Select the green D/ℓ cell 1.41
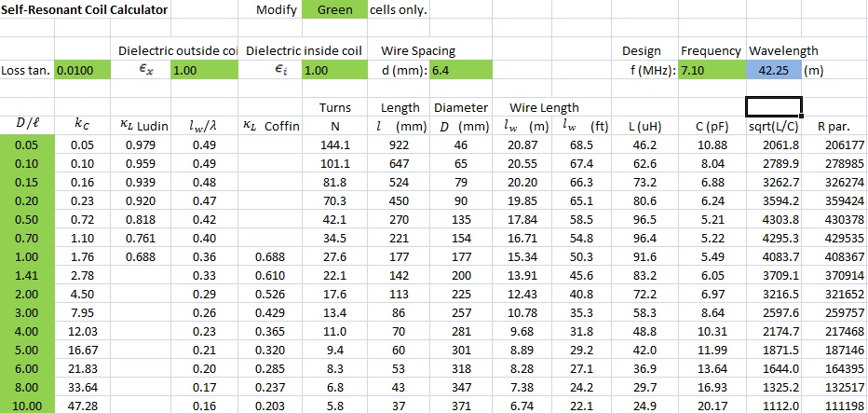The image size is (868, 413). point(27,275)
